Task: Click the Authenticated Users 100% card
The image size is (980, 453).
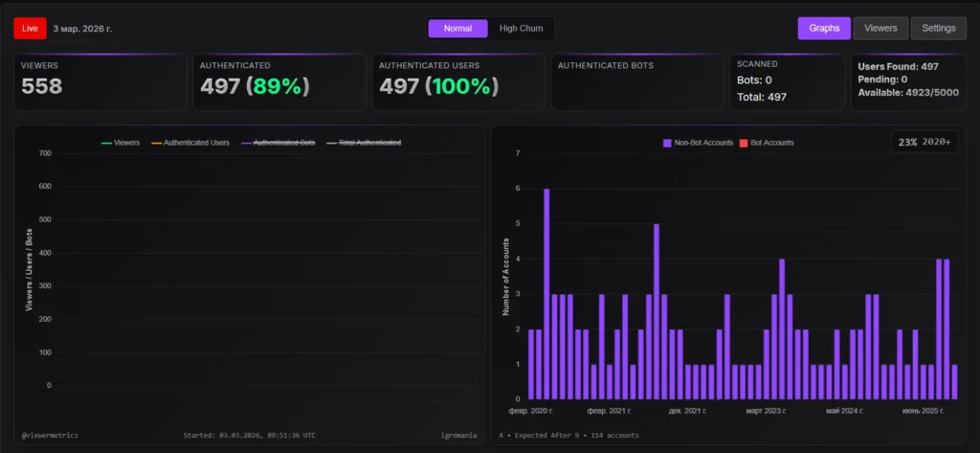Action: tap(457, 81)
